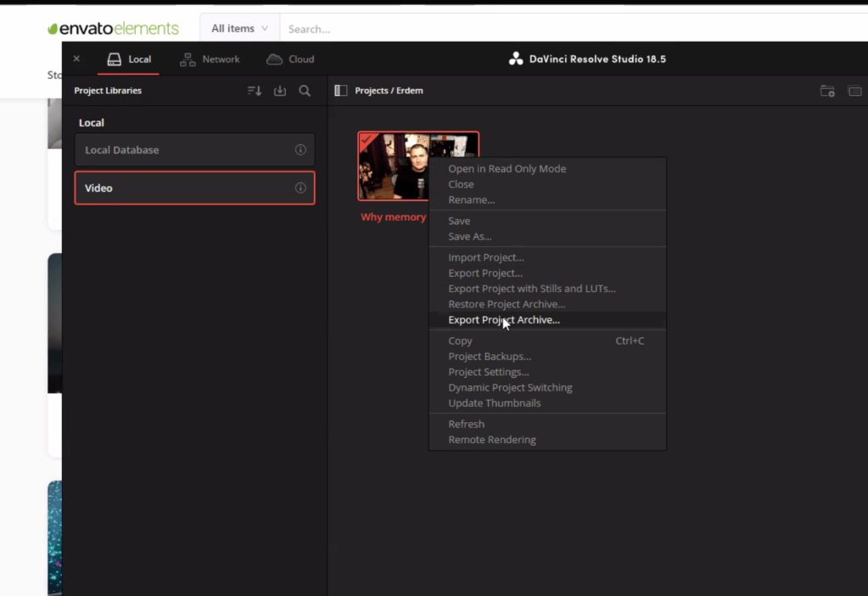This screenshot has width=868, height=596.
Task: Click the Projects / Erdem breadcrumb
Action: tap(389, 90)
